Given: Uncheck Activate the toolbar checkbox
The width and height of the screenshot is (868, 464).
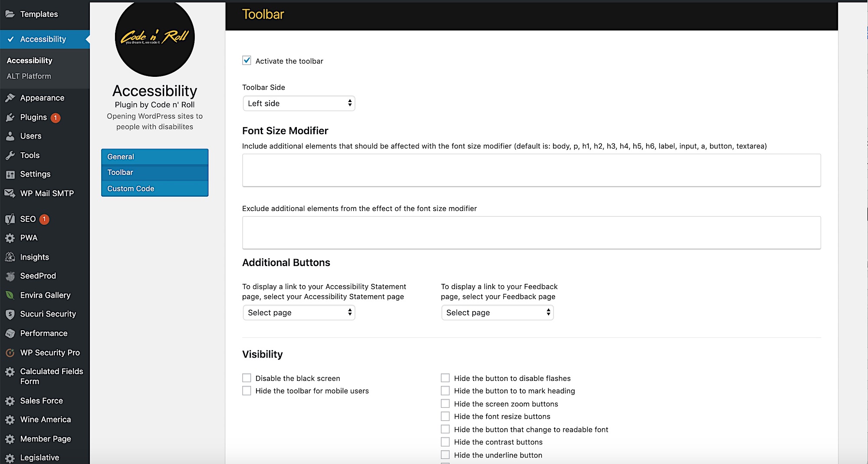Looking at the screenshot, I should pyautogui.click(x=247, y=60).
